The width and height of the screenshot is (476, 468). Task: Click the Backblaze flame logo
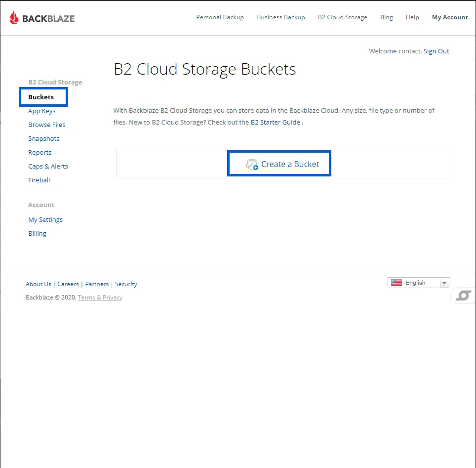click(14, 17)
